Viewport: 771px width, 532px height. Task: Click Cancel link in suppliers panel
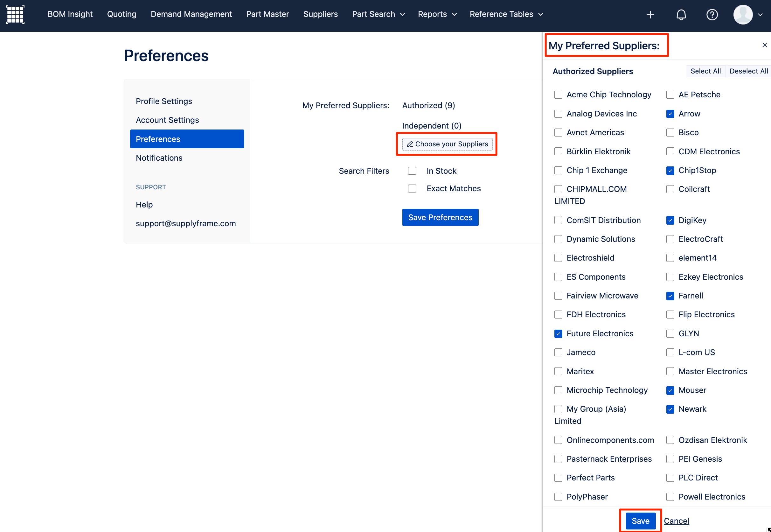tap(676, 521)
